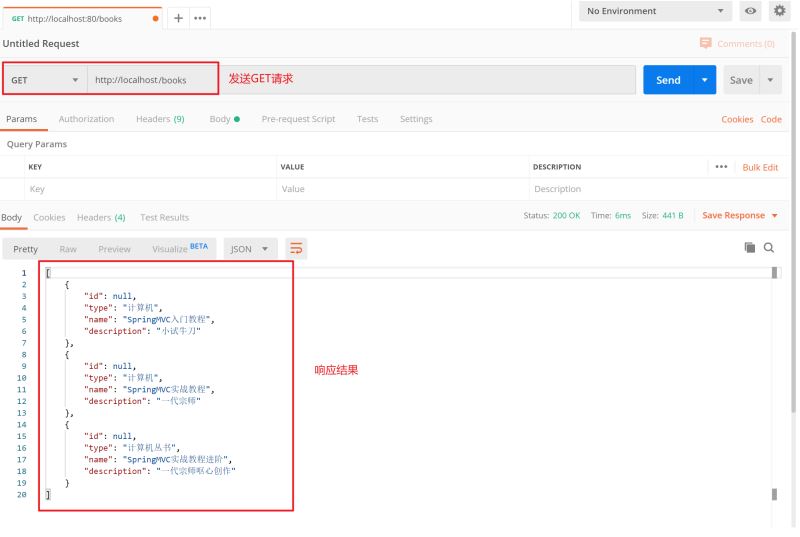The width and height of the screenshot is (800, 537).
Task: Open environment quick look eye icon
Action: point(750,11)
